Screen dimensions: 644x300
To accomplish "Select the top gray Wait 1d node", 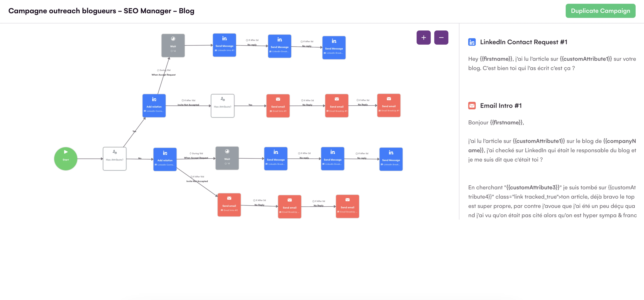I will pyautogui.click(x=173, y=46).
